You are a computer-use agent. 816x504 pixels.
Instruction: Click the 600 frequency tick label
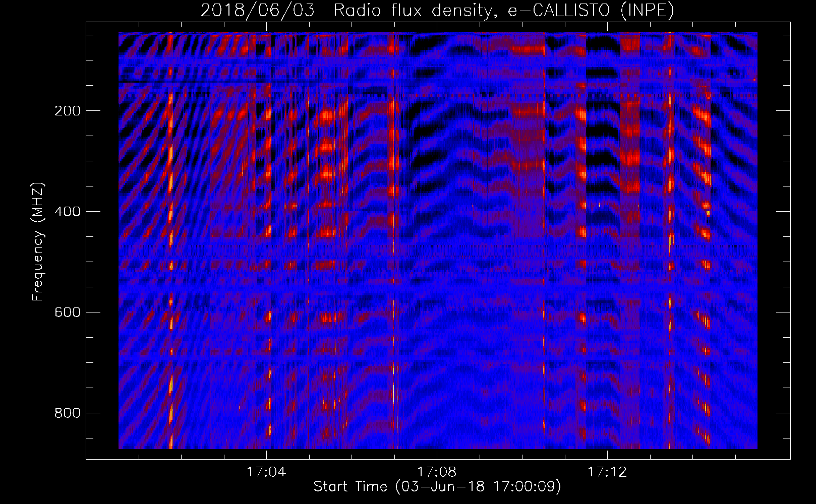pyautogui.click(x=68, y=312)
